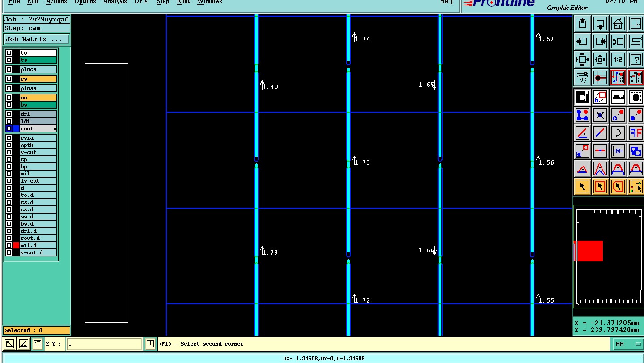644x363 pixels.
Task: Click the pan left arrow icon
Action: [582, 42]
